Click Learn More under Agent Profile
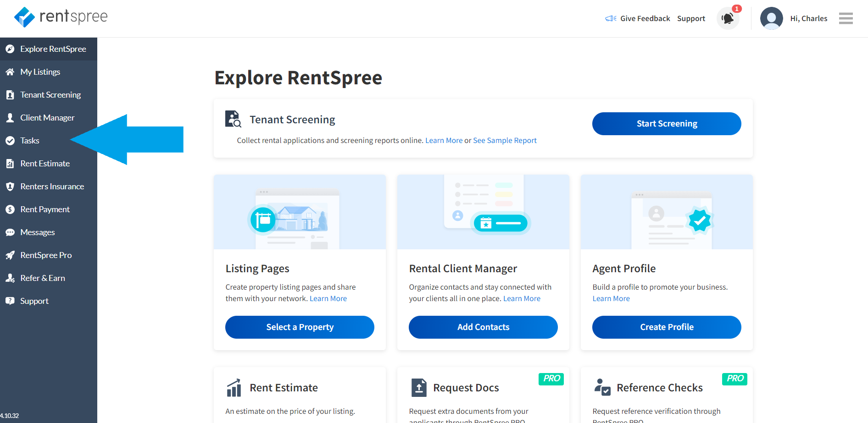Viewport: 868px width, 423px height. pyautogui.click(x=611, y=298)
